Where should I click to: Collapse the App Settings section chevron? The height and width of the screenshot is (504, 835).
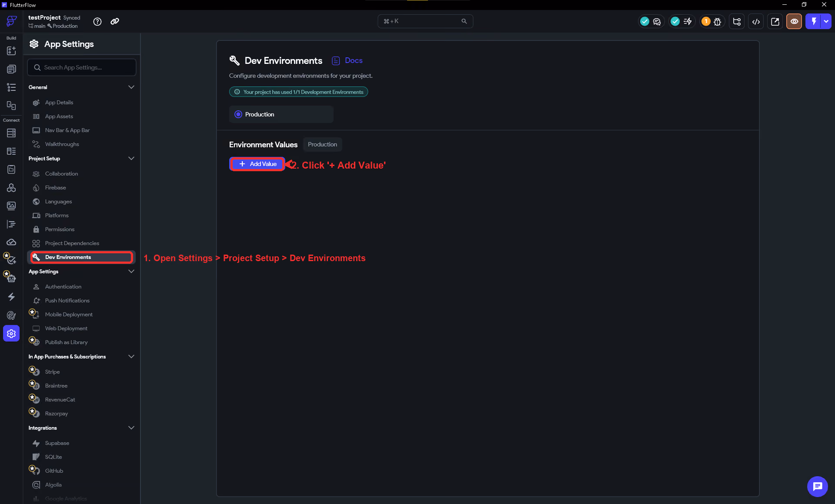point(131,272)
